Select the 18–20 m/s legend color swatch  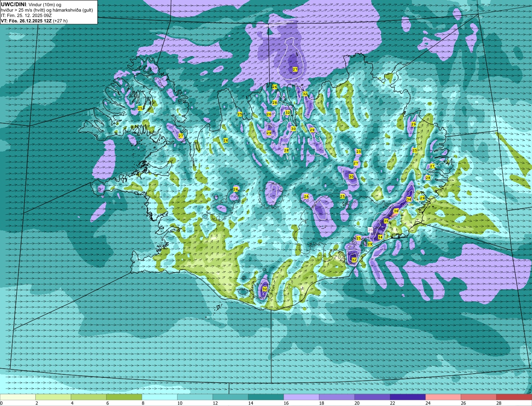coord(337,397)
